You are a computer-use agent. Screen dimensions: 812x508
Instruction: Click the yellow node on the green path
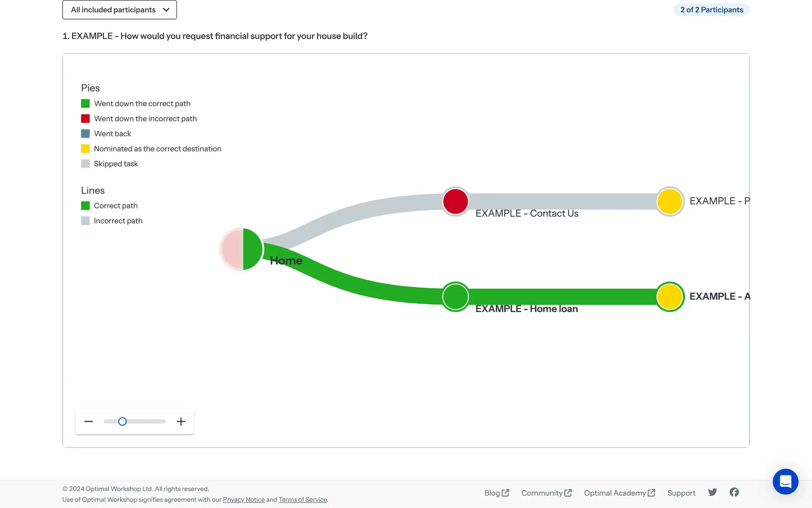pyautogui.click(x=670, y=297)
